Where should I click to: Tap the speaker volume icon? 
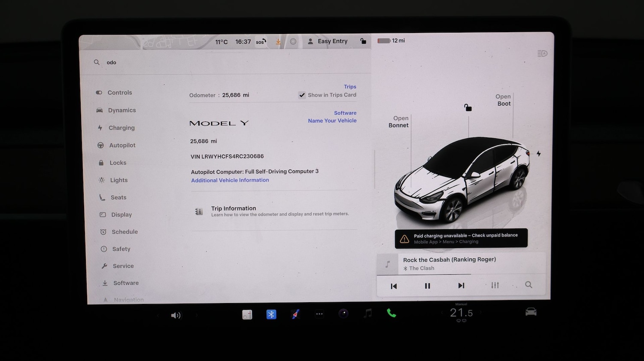176,315
